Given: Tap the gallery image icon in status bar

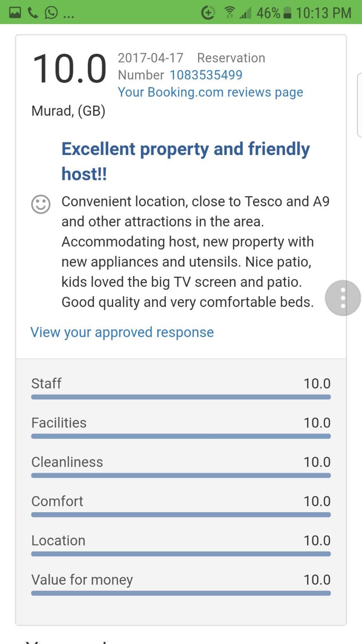Looking at the screenshot, I should pyautogui.click(x=15, y=13).
